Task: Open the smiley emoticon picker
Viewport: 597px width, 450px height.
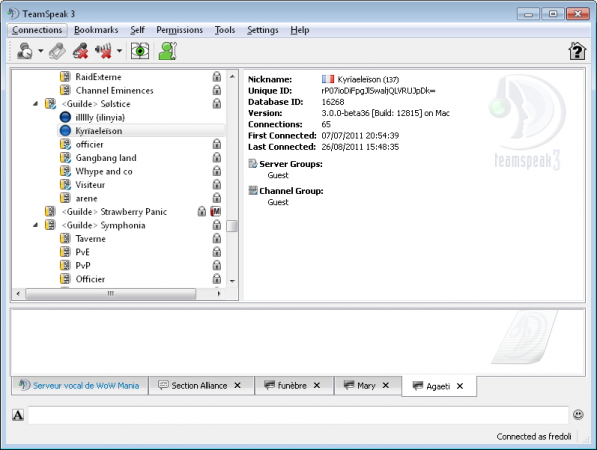Action: (x=578, y=415)
